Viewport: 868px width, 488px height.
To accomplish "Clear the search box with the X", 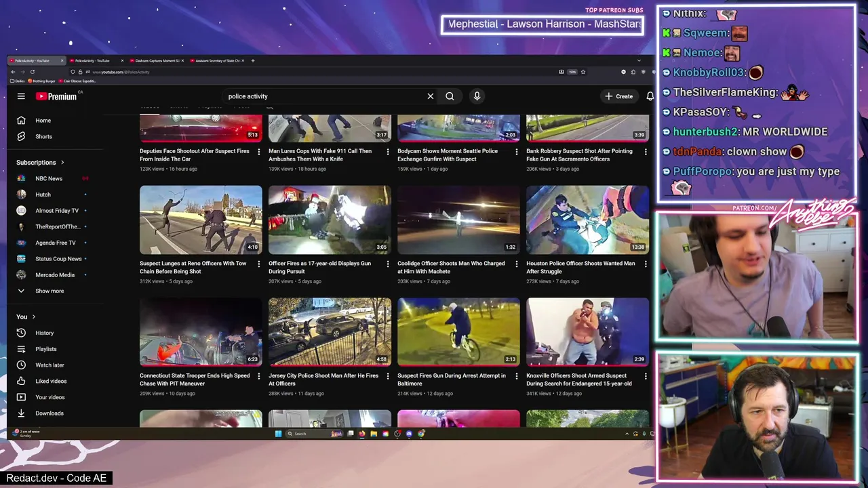I will click(x=430, y=96).
